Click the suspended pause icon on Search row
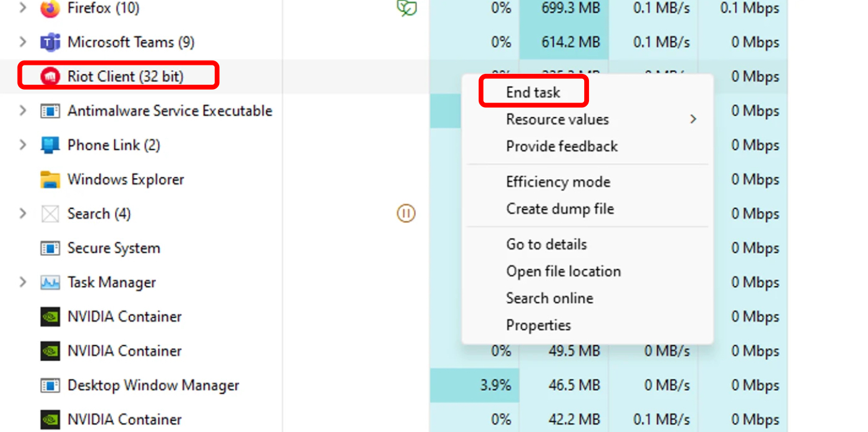This screenshot has height=432, width=868. [406, 213]
